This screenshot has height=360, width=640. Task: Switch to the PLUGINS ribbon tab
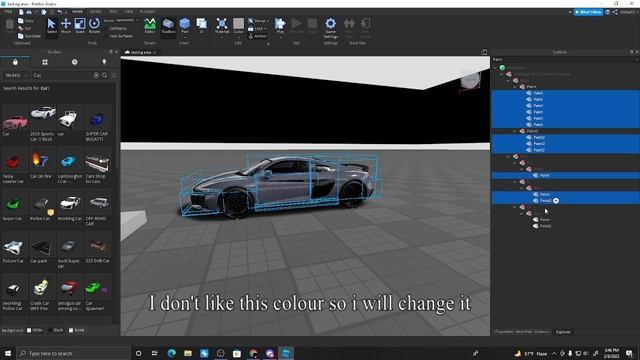147,12
